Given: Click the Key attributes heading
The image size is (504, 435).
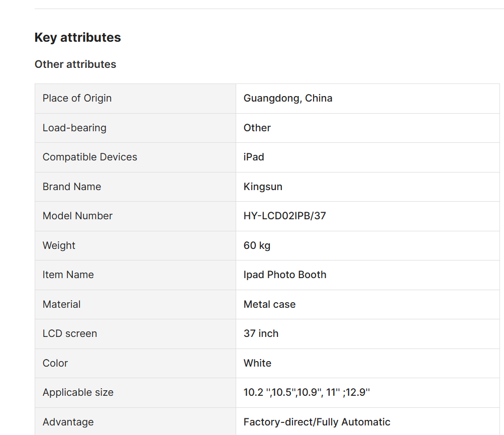Looking at the screenshot, I should pyautogui.click(x=77, y=38).
